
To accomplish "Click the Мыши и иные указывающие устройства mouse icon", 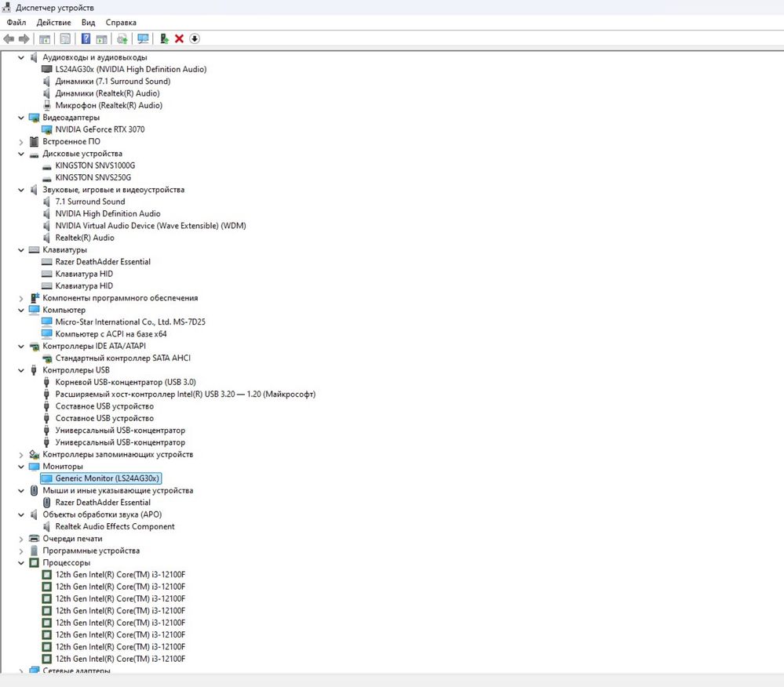I will 34,491.
